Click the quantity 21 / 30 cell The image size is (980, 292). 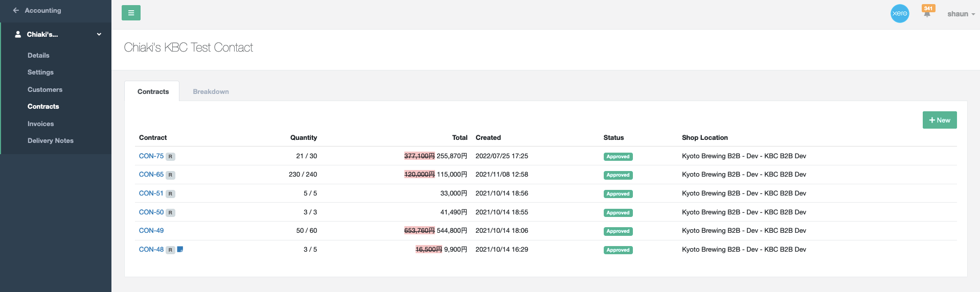306,156
